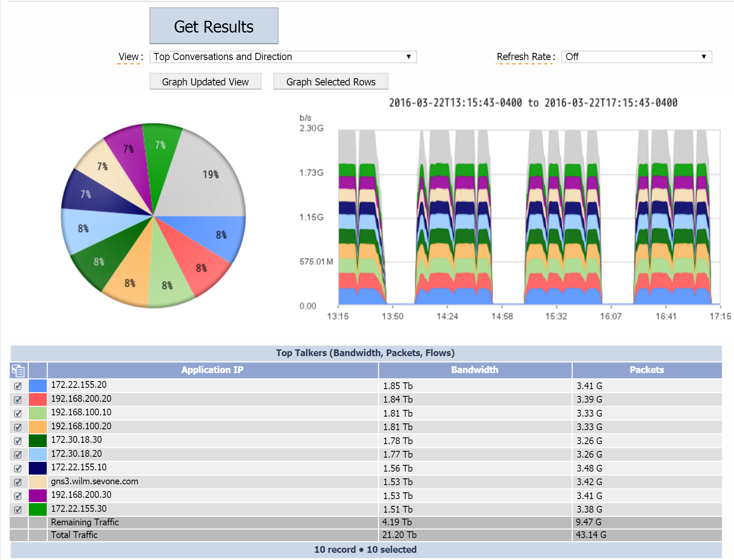734x560 pixels.
Task: Select the 172.22.155.30 IP text
Action: pyautogui.click(x=79, y=509)
